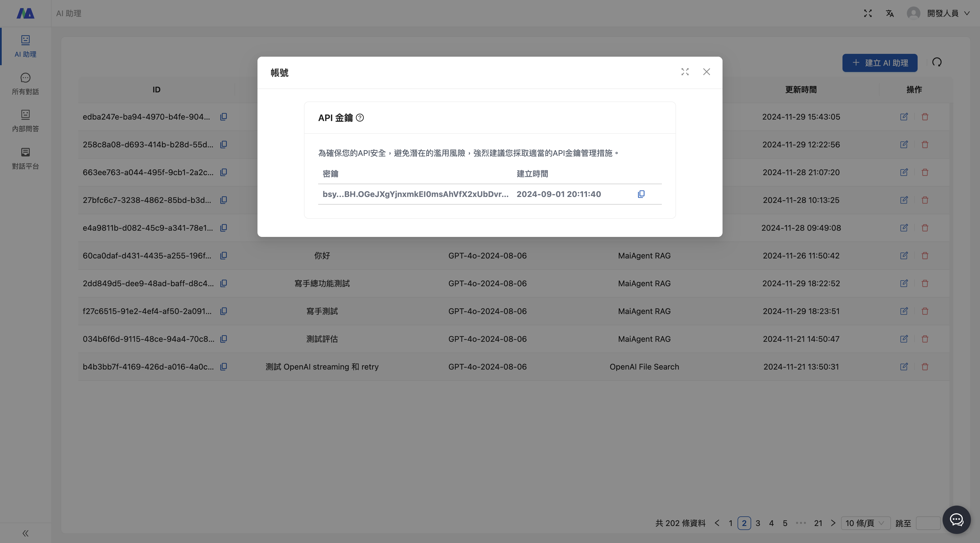The width and height of the screenshot is (980, 543).
Task: Expand the 帳號 dialog to fullscreen
Action: pos(685,72)
